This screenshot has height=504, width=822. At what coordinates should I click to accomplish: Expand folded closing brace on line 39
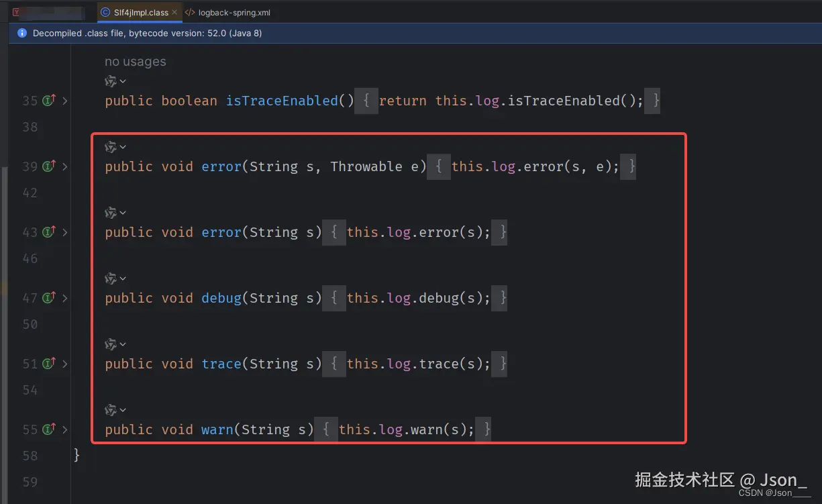pyautogui.click(x=628, y=166)
